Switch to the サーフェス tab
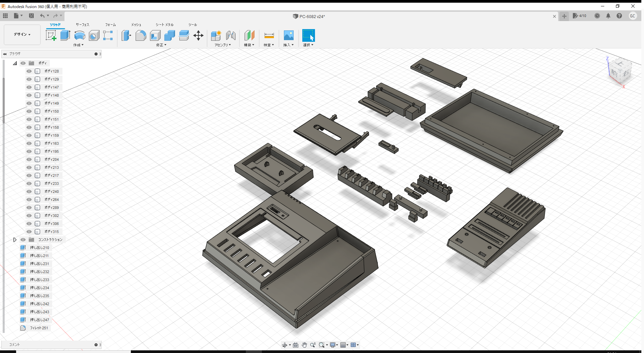 pos(82,24)
